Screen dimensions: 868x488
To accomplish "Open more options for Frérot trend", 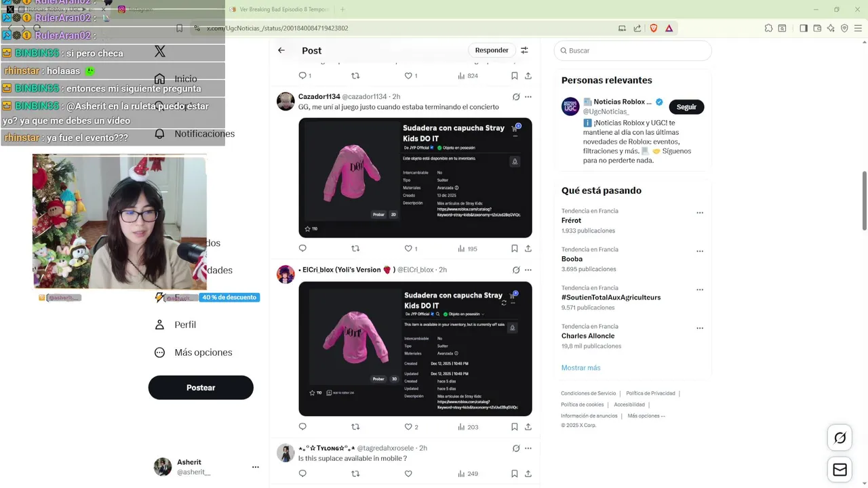I will 700,213.
